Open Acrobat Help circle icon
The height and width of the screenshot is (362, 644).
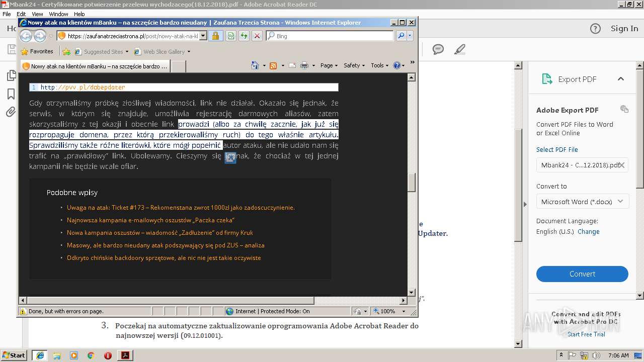pyautogui.click(x=595, y=29)
